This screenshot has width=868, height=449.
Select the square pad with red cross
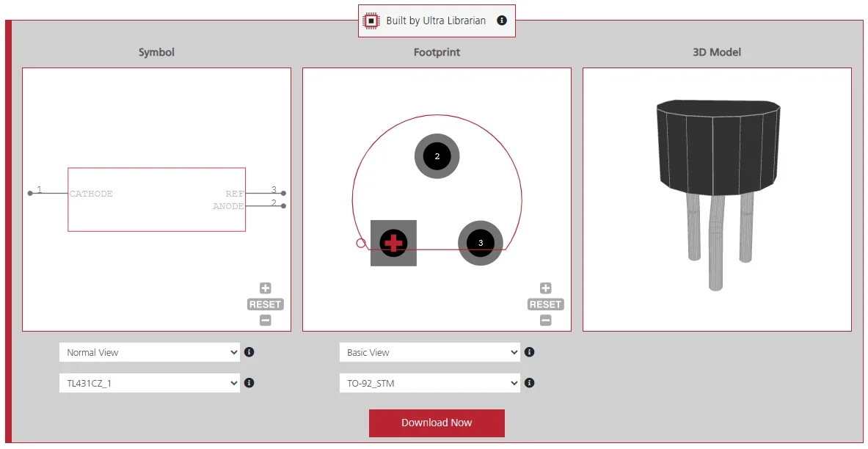[393, 243]
